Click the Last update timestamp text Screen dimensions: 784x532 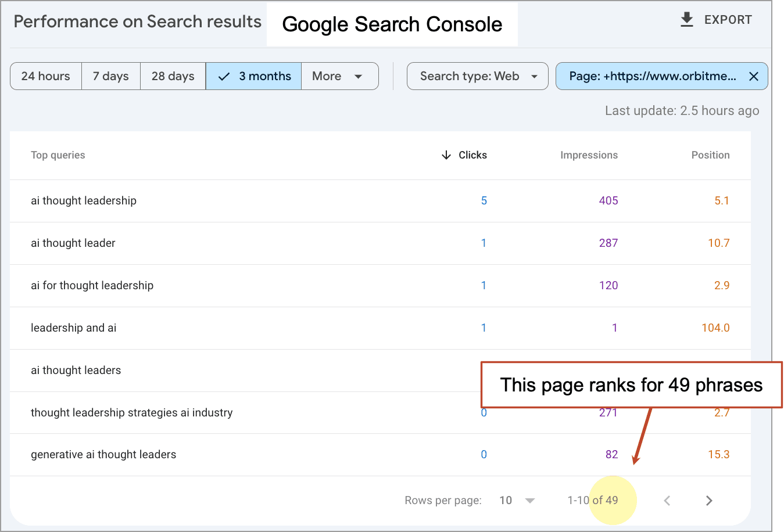682,111
